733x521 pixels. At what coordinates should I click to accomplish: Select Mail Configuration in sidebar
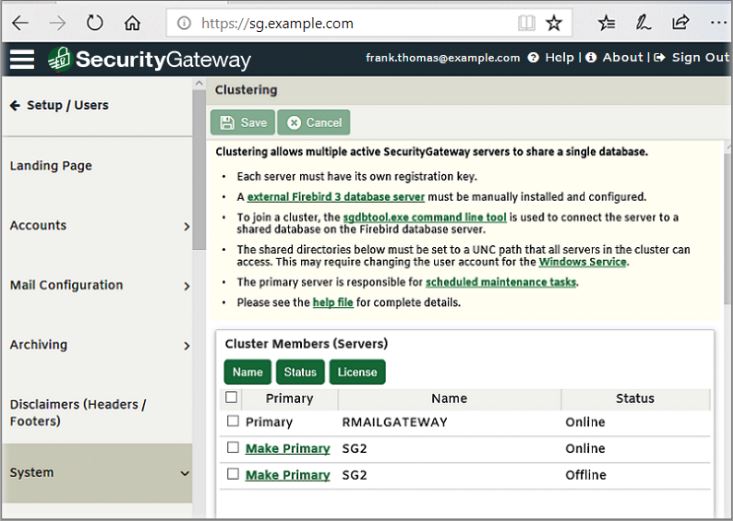[97, 285]
